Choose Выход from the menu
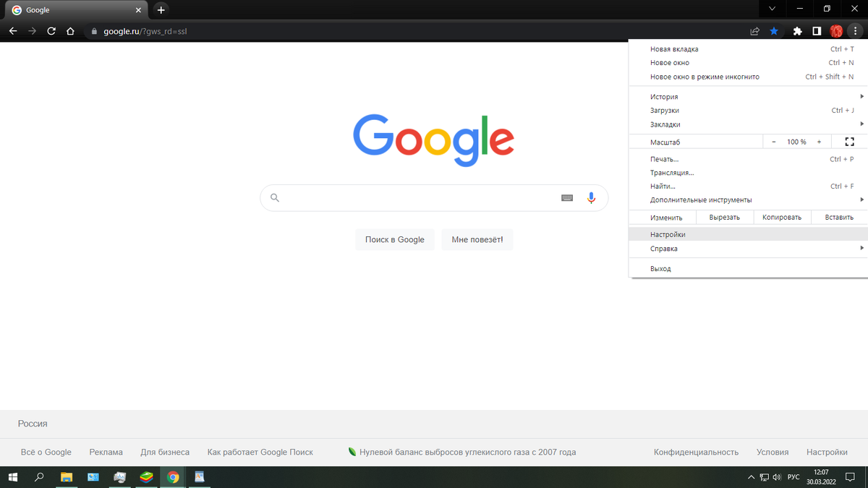Viewport: 868px width, 488px height. coord(749,269)
